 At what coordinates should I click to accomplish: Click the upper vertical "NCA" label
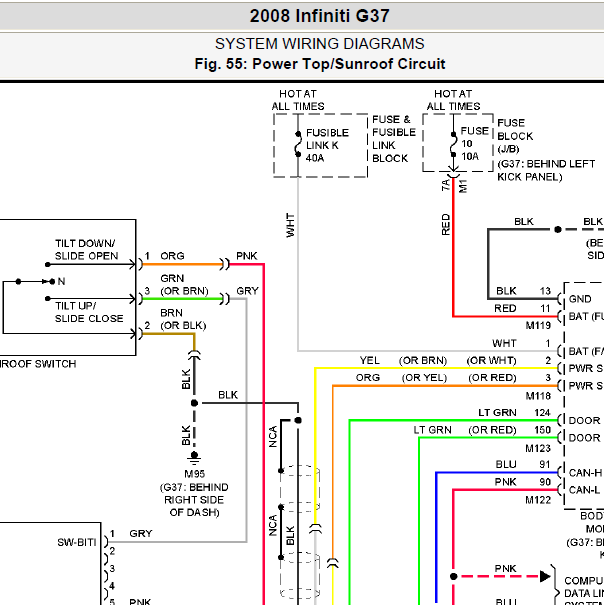click(x=272, y=436)
